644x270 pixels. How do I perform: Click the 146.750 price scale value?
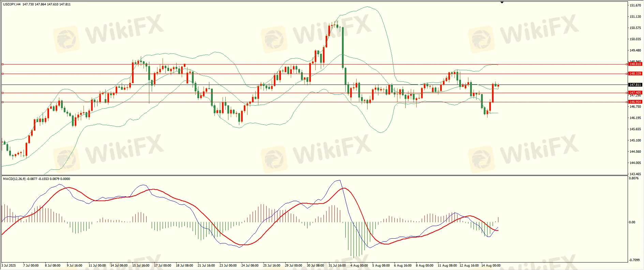pos(635,107)
